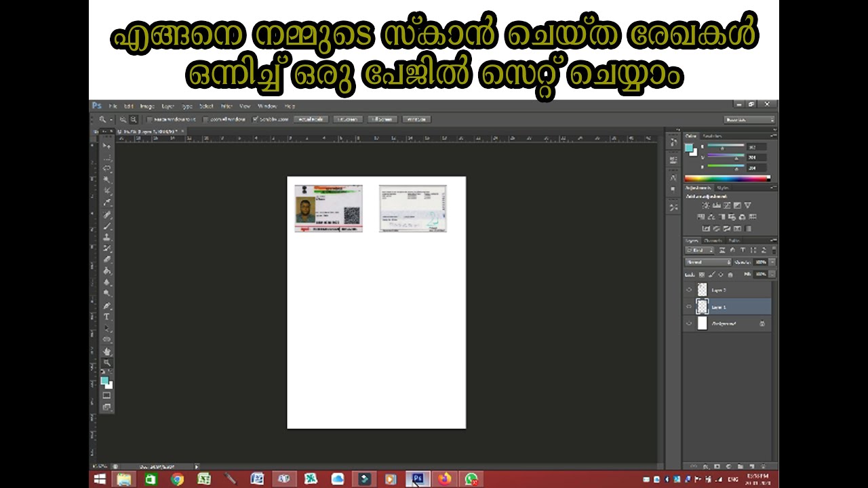Click the Print Size button
The height and width of the screenshot is (488, 868).
pos(416,119)
